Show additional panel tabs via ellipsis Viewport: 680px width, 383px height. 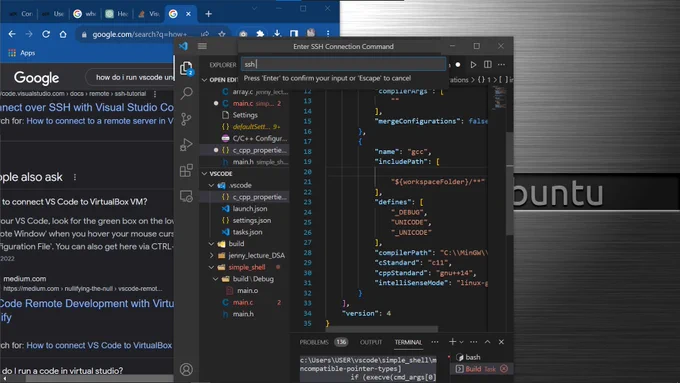coord(435,342)
